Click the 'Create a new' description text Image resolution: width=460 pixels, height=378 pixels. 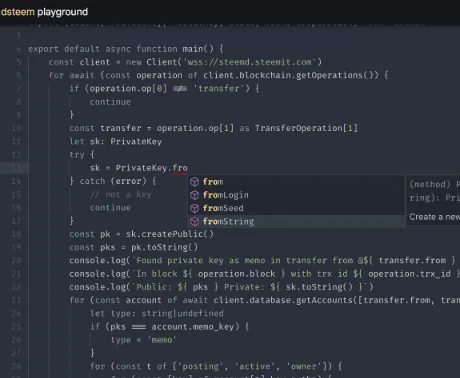pyautogui.click(x=434, y=217)
